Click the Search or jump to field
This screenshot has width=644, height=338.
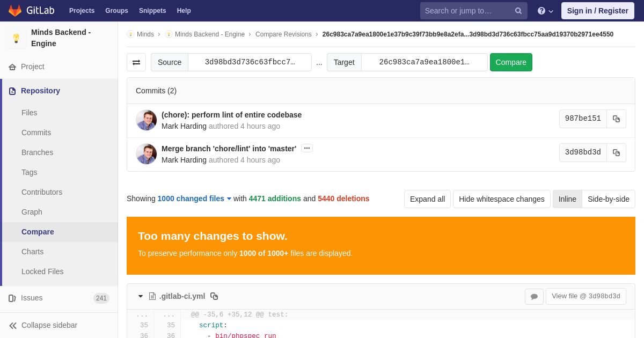[x=466, y=11]
